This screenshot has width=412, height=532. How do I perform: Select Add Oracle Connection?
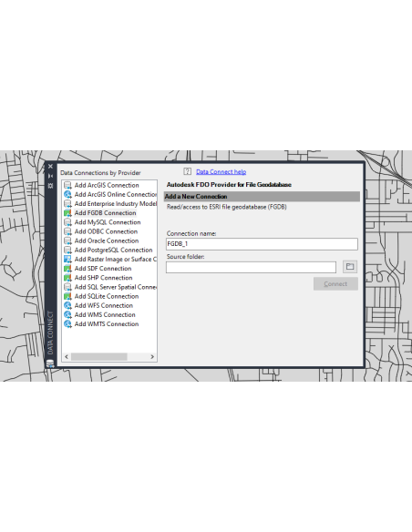tap(107, 240)
